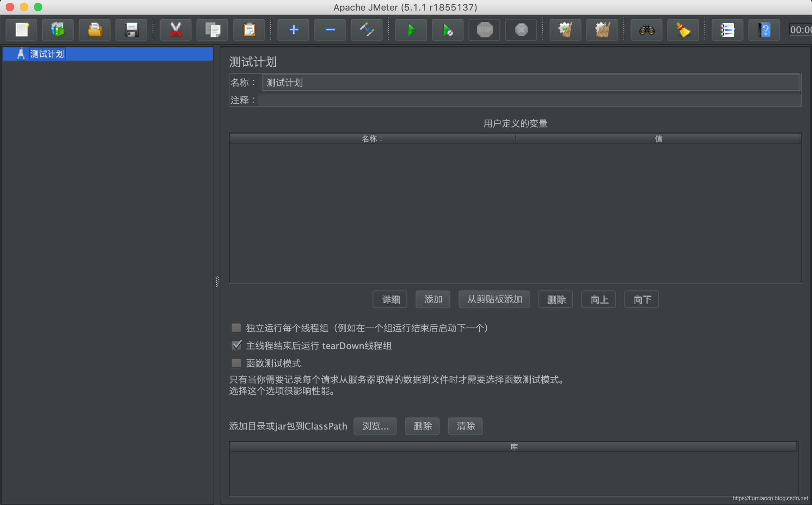The image size is (812, 505).
Task: Collapse all tree nodes with minus icon
Action: [x=330, y=30]
